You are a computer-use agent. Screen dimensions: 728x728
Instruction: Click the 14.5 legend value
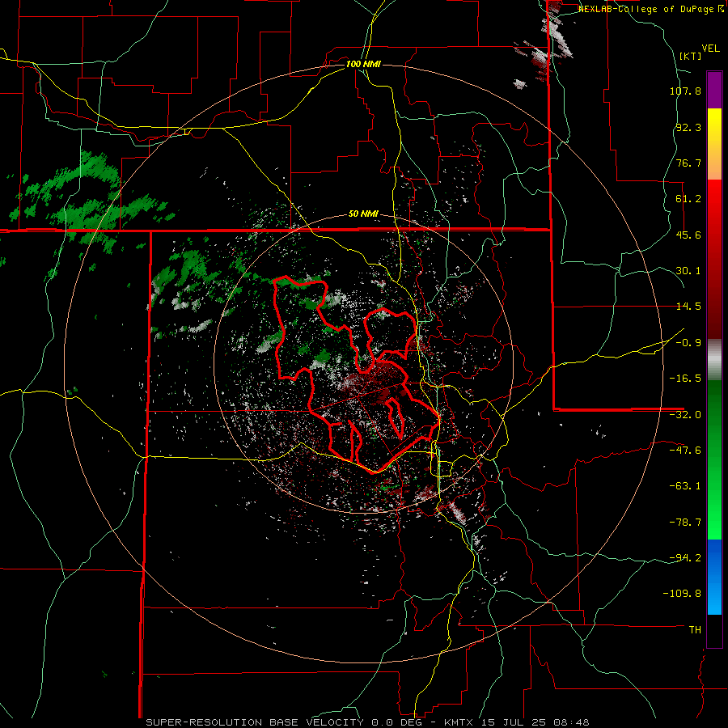pos(688,307)
